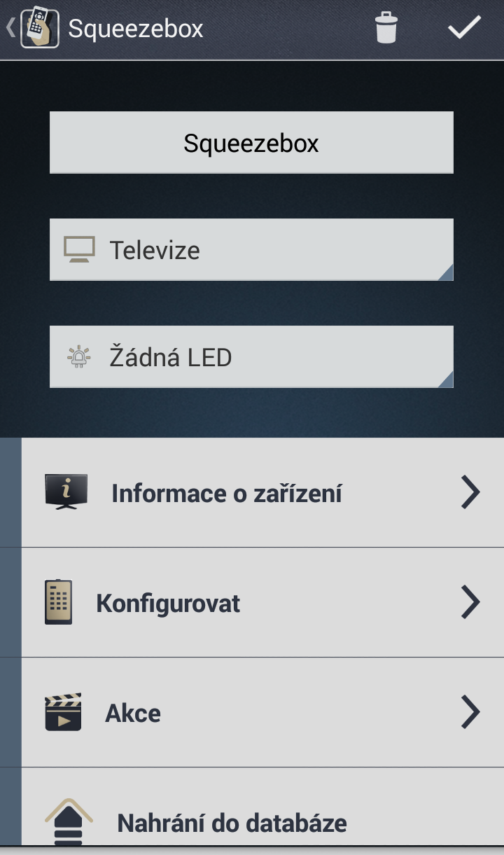
Task: Open the Akce menu entry
Action: [133, 713]
